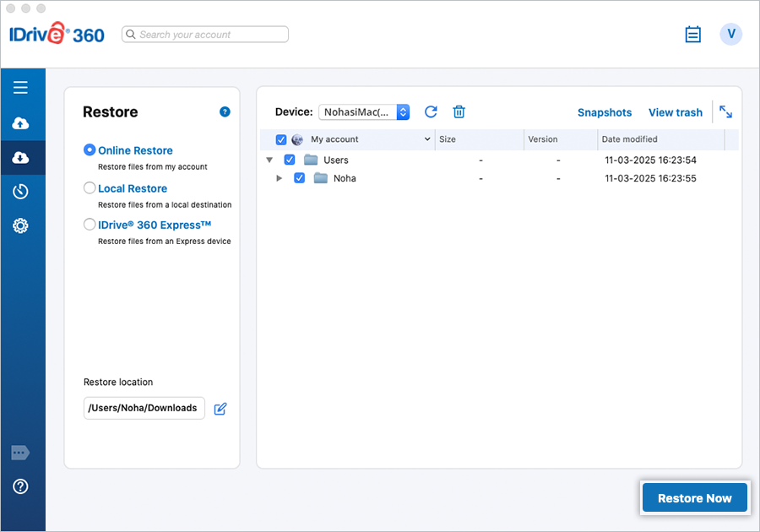This screenshot has width=760, height=532.
Task: Open the Device dropdown NohasiMac
Action: tap(364, 112)
